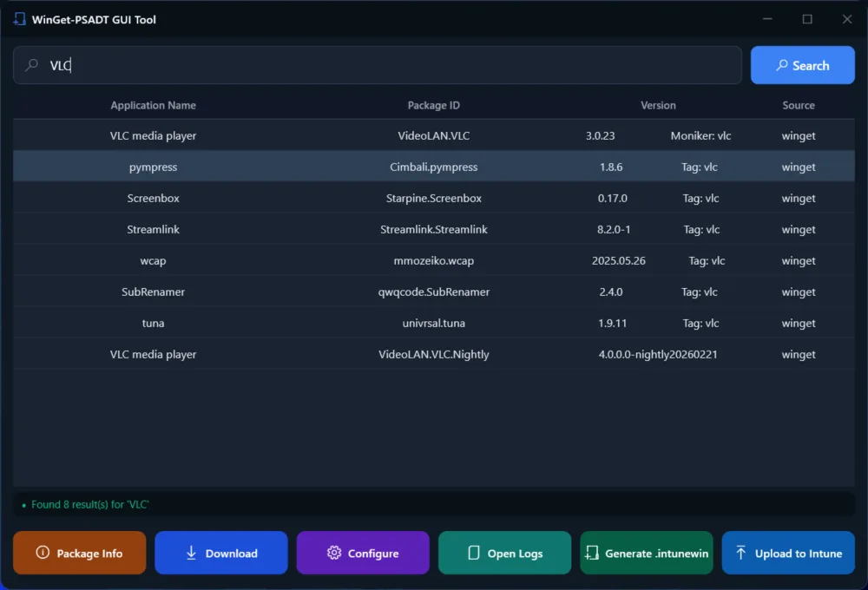This screenshot has width=868, height=590.
Task: Click the gear icon on Configure
Action: click(334, 553)
